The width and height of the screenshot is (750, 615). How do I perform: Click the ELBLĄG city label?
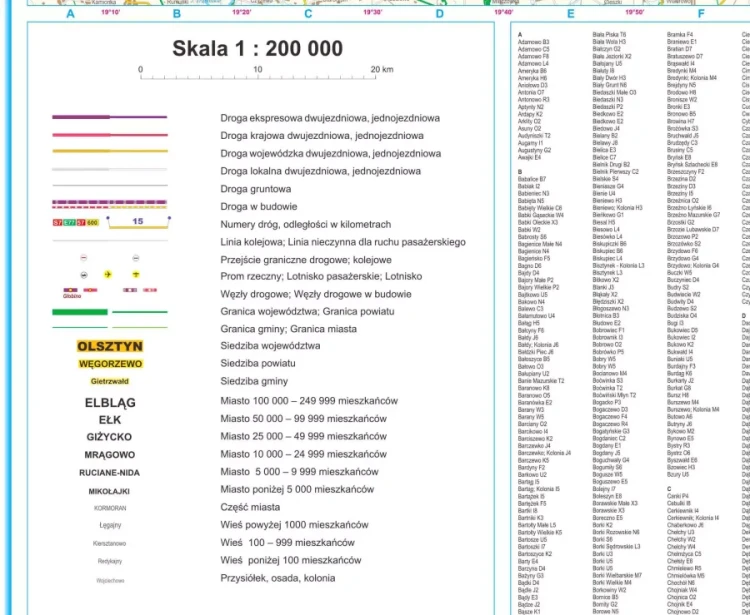coord(110,403)
